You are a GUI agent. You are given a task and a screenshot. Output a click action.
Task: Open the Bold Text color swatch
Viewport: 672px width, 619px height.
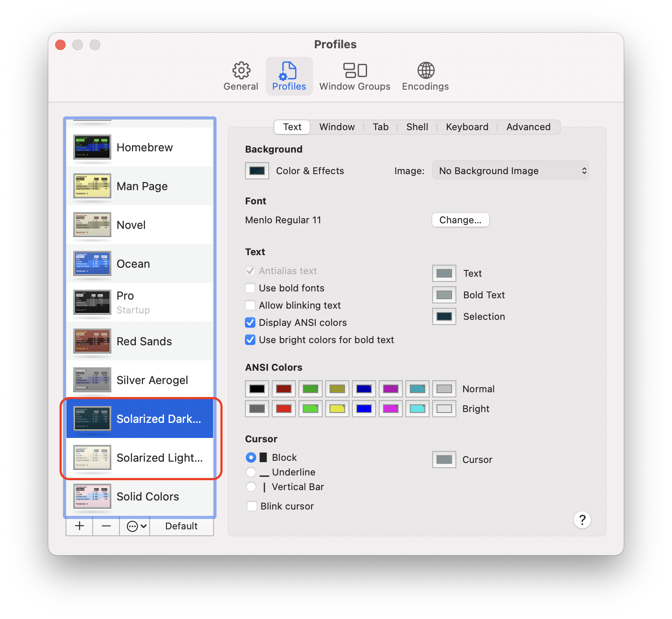(x=444, y=295)
